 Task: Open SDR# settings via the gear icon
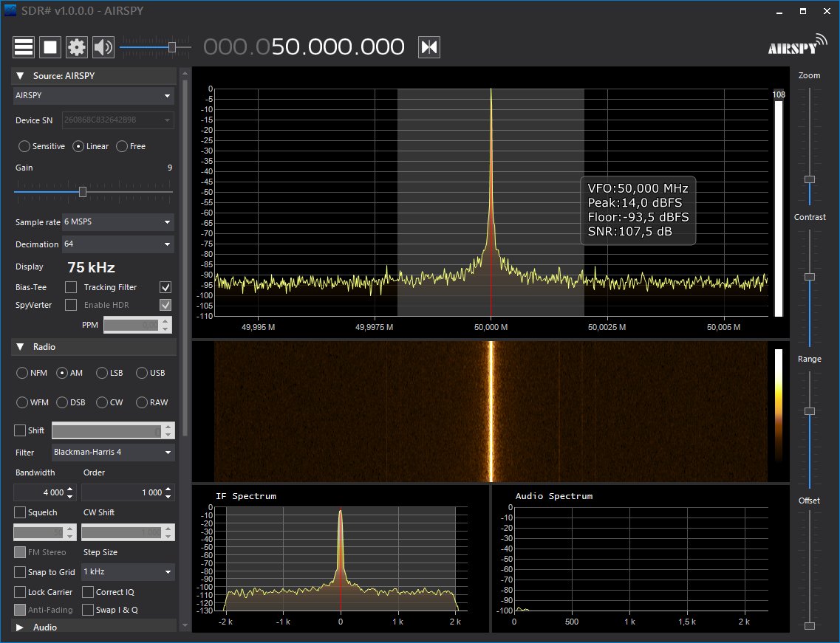(x=76, y=47)
